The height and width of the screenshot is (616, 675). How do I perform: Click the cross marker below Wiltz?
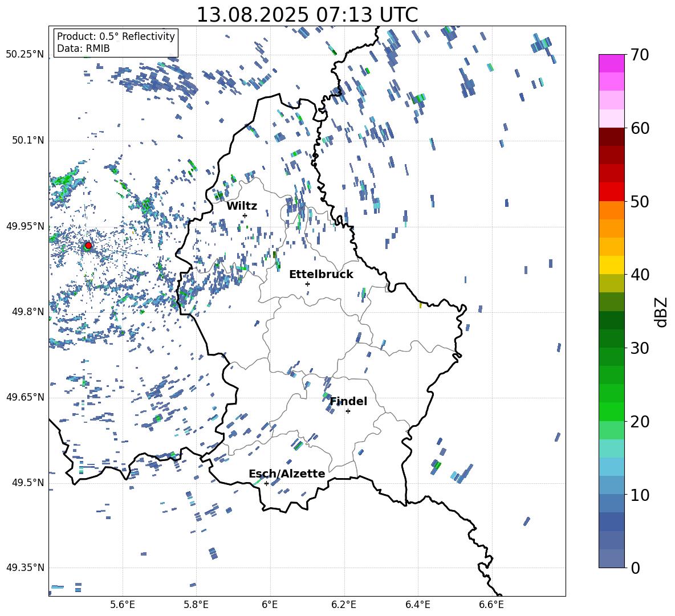click(245, 215)
